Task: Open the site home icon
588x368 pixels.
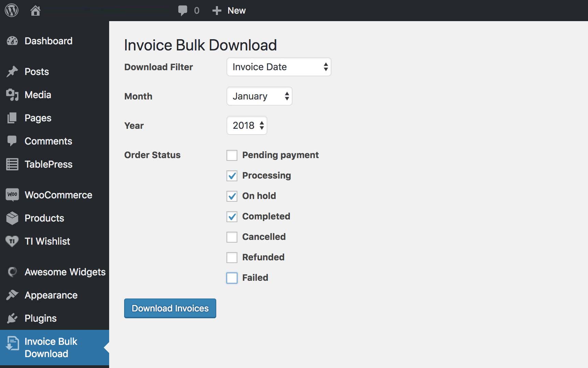Action: (x=35, y=11)
